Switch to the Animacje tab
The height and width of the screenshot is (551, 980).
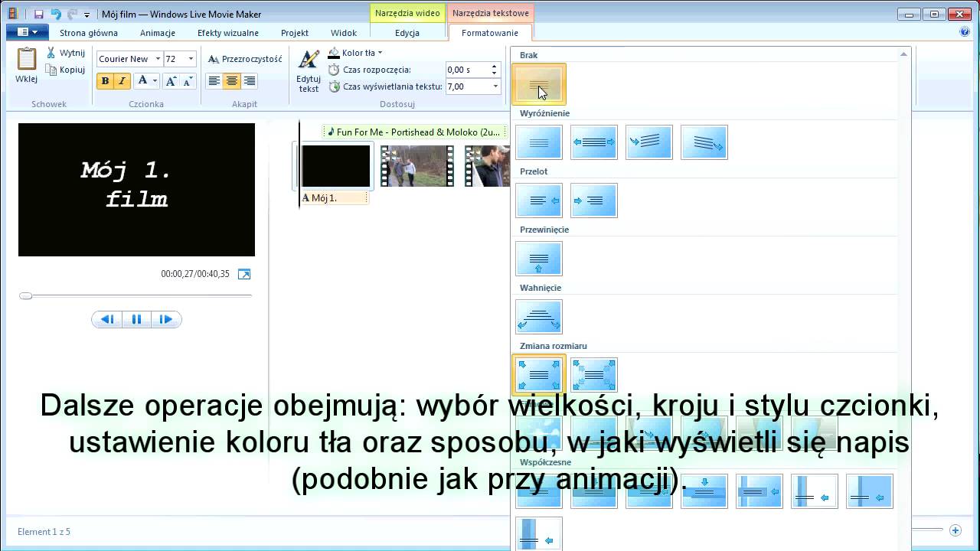(x=158, y=33)
